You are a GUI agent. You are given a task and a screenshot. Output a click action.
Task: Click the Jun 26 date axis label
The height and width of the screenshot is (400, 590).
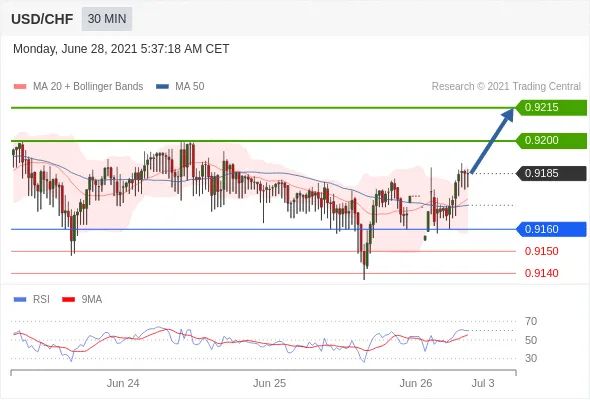[416, 383]
